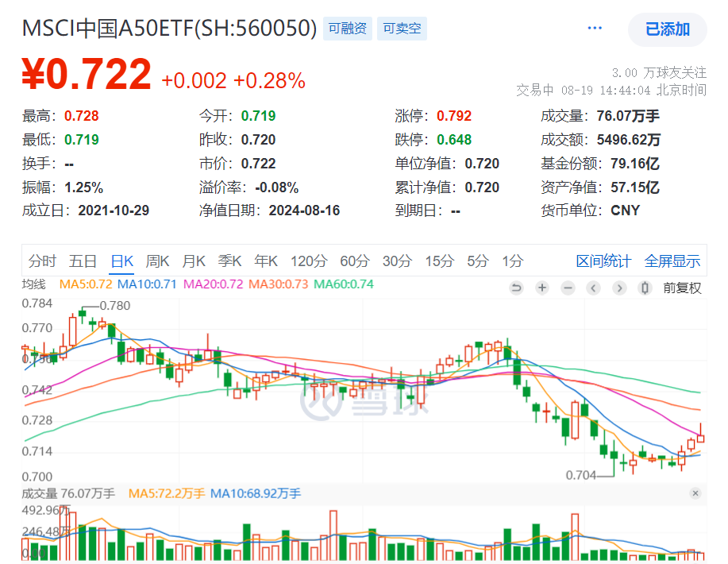Viewport: 728px width, 564px height.
Task: Click the pan-right arrow icon above the chart
Action: point(619,288)
